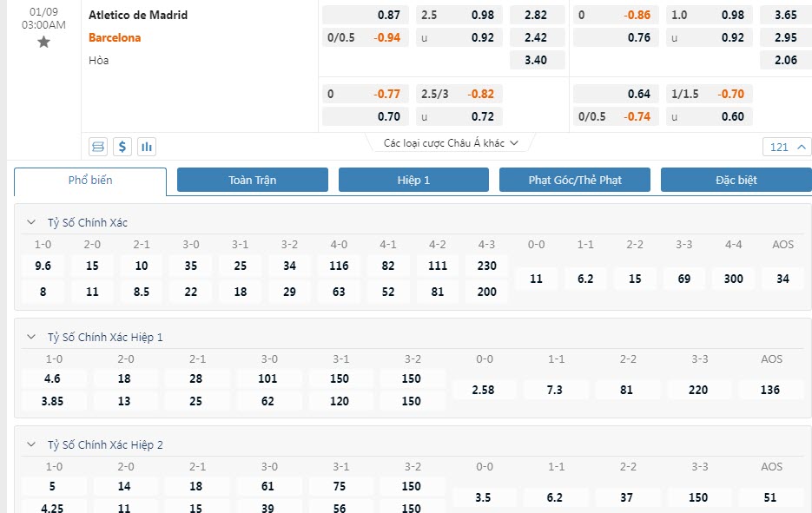
Task: Switch to the 'Toàn Trận' tab
Action: tap(252, 180)
